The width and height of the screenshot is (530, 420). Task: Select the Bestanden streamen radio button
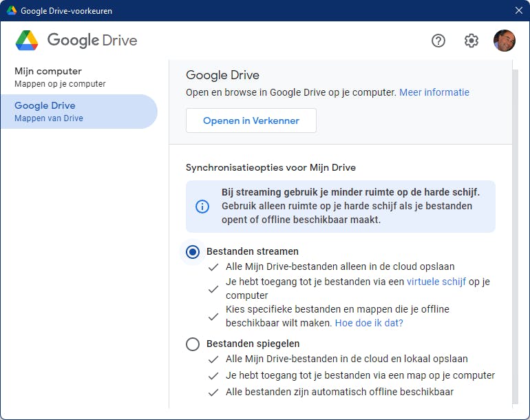coord(193,251)
